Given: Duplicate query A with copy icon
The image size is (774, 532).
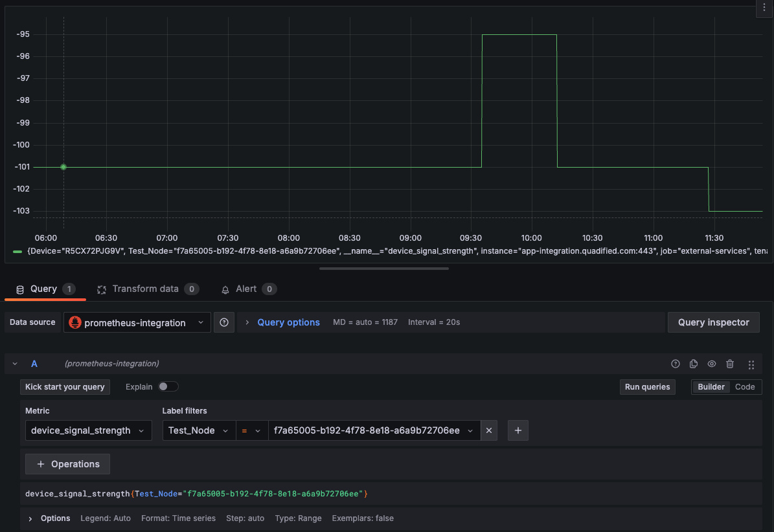Looking at the screenshot, I should [x=694, y=364].
